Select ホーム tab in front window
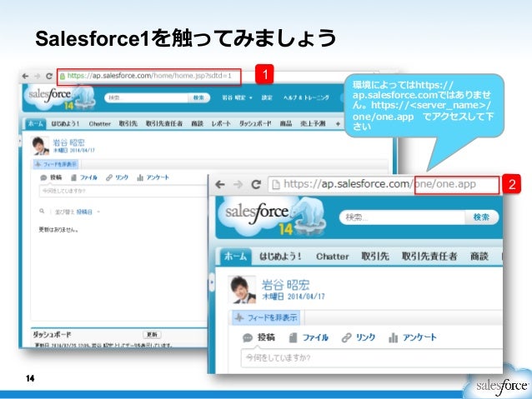This screenshot has height=399, width=532. 235,257
